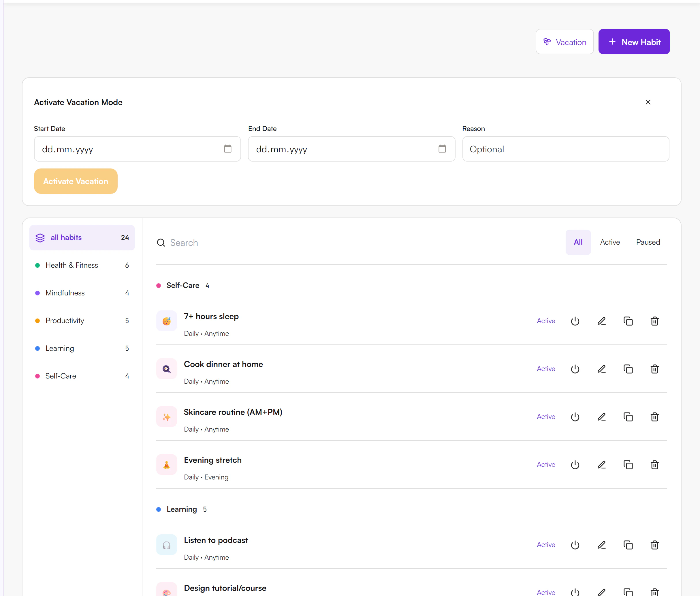Edit the Evening stretch habit

[x=602, y=465]
